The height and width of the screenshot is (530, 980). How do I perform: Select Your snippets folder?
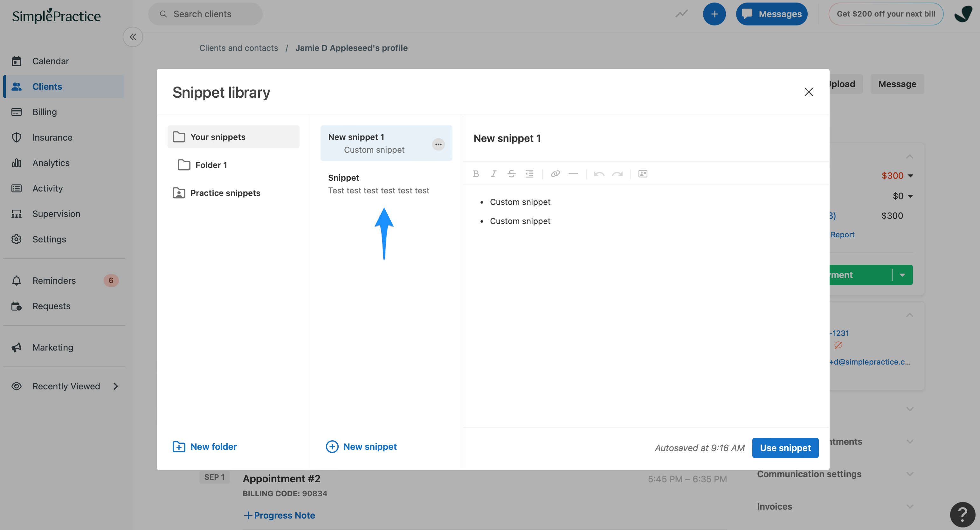pos(233,137)
